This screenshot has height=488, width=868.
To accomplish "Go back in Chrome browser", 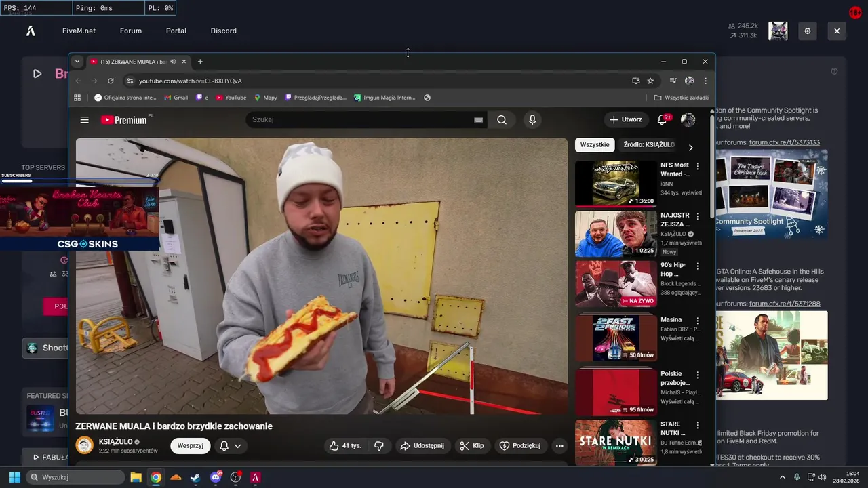I will pos(78,81).
